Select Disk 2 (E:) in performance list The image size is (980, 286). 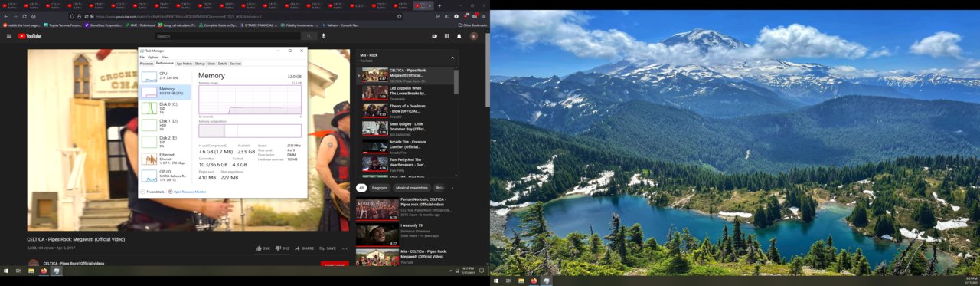coord(165,142)
